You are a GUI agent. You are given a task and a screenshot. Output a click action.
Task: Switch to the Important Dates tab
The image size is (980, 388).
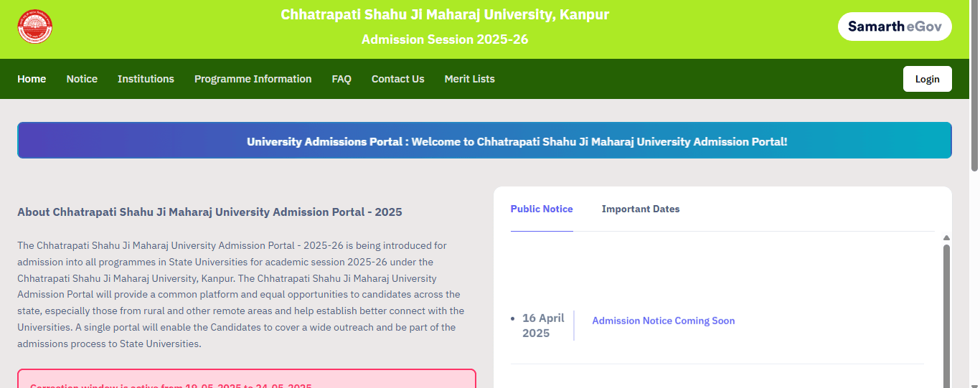641,209
